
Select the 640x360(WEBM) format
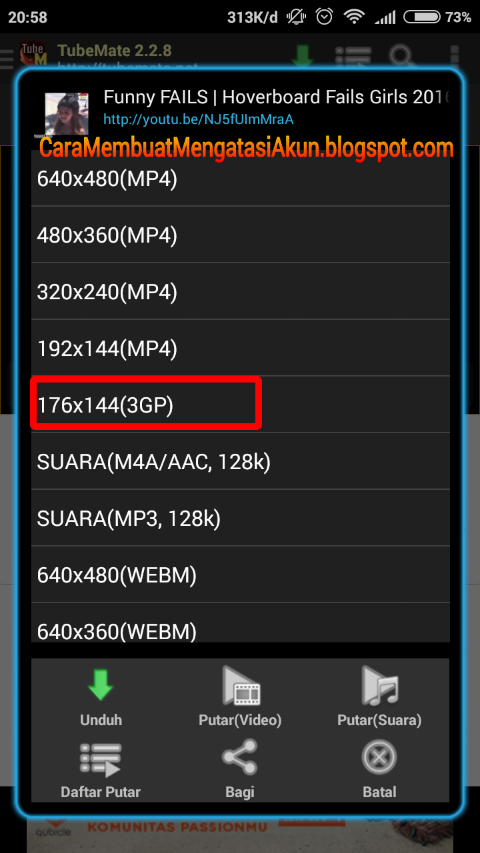pyautogui.click(x=240, y=623)
